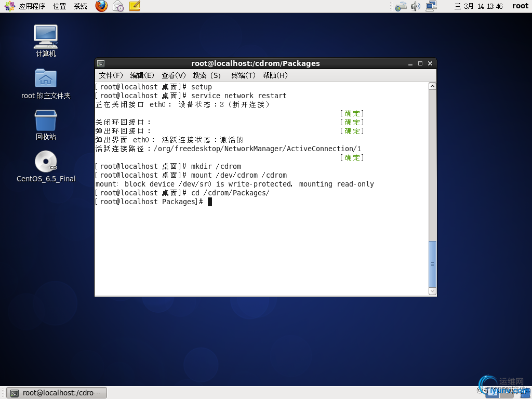Image resolution: width=532 pixels, height=399 pixels.
Task: Click the 'service network restart' command line
Action: [191, 96]
